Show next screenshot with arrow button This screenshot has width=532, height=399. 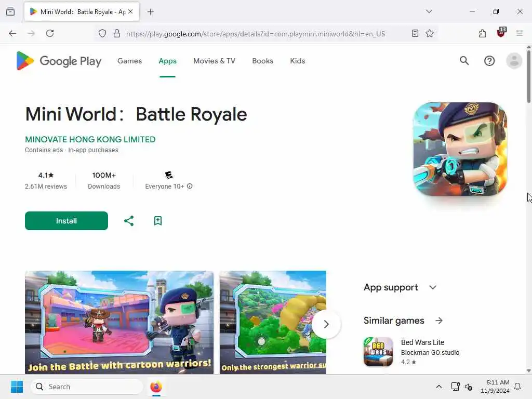(326, 324)
